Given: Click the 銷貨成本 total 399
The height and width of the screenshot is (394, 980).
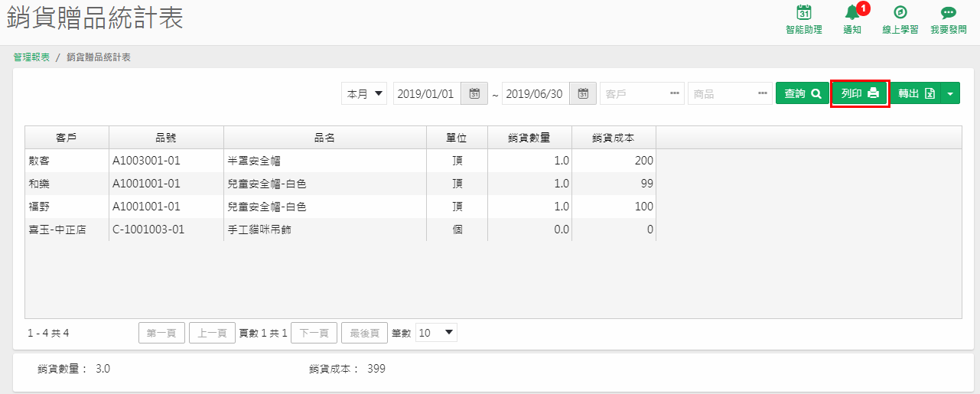Looking at the screenshot, I should (x=376, y=369).
